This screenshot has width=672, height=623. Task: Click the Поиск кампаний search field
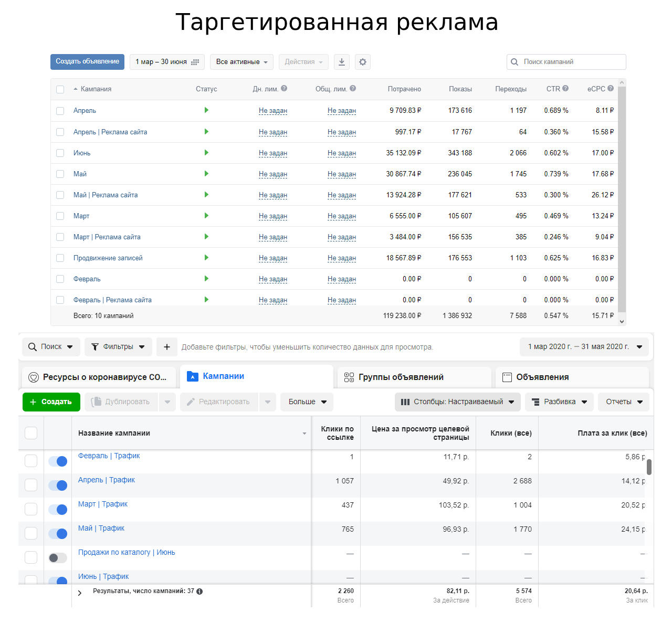[x=566, y=62]
